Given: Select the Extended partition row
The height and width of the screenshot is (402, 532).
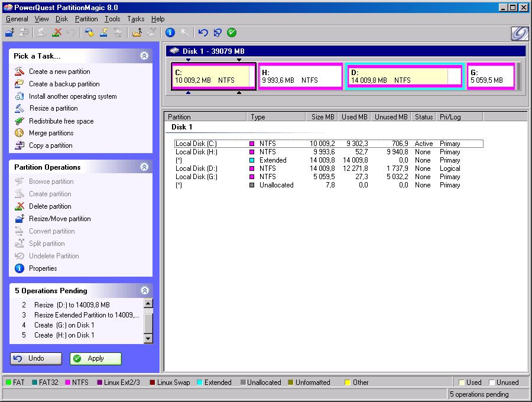Looking at the screenshot, I should [329, 160].
